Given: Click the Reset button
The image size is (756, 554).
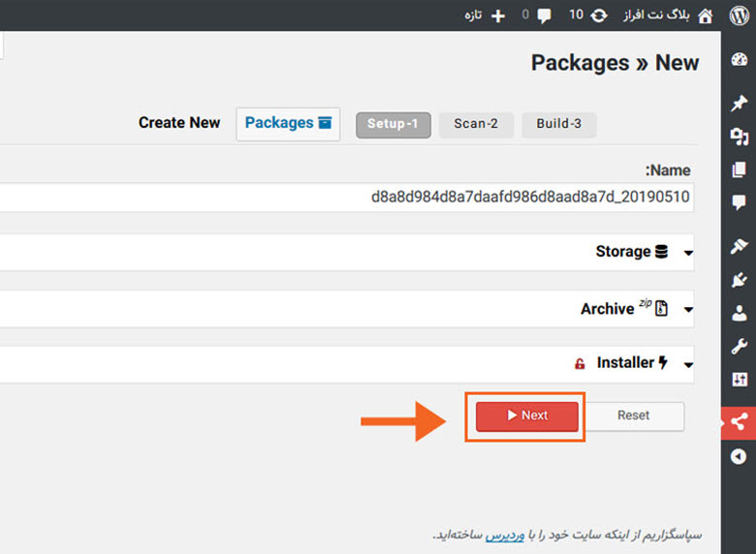Looking at the screenshot, I should [x=633, y=416].
